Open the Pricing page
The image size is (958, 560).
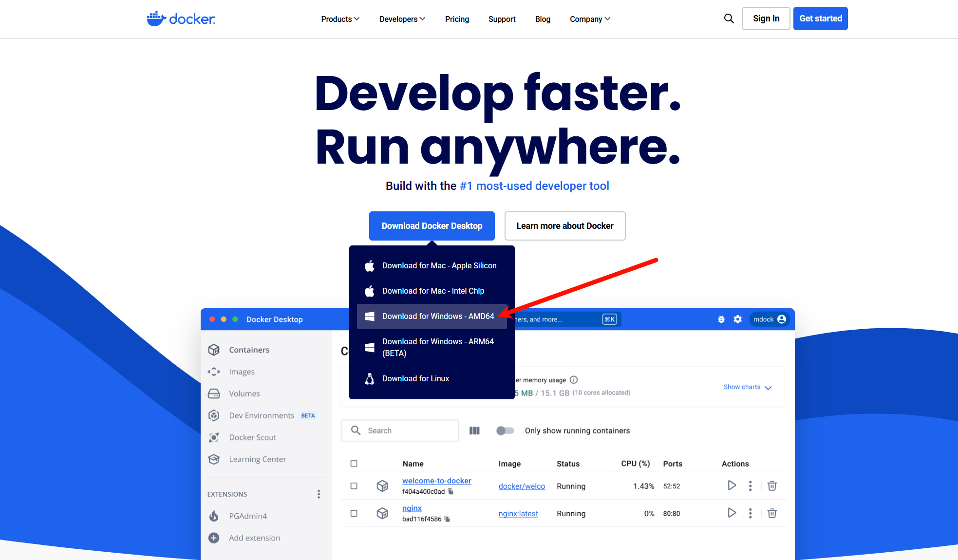pos(457,19)
